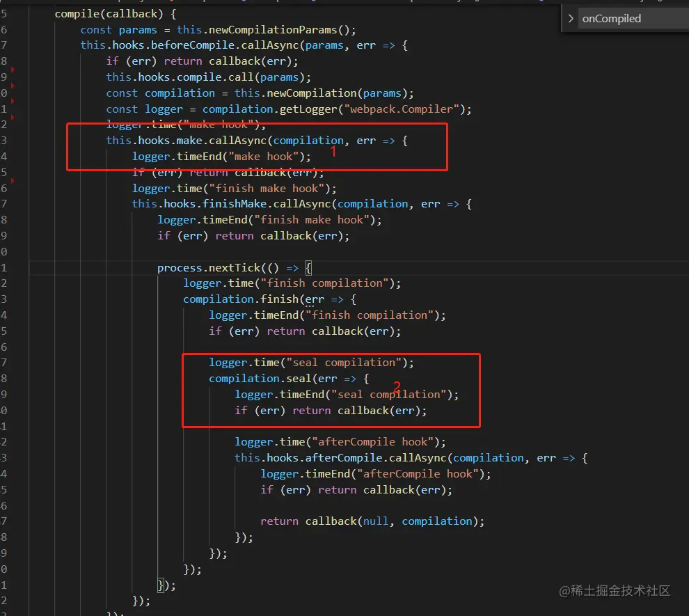
Task: Click logger.timeEnd("make hook") line
Action: 221,157
